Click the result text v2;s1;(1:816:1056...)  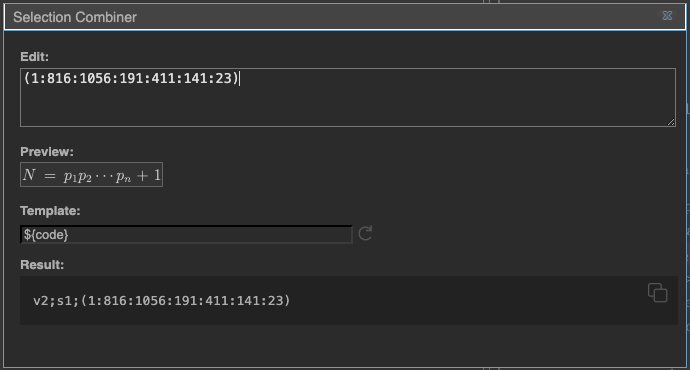tap(162, 300)
